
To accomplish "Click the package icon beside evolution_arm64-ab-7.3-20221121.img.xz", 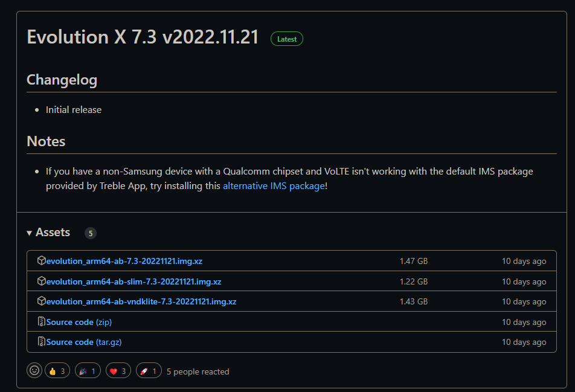I will click(x=41, y=261).
